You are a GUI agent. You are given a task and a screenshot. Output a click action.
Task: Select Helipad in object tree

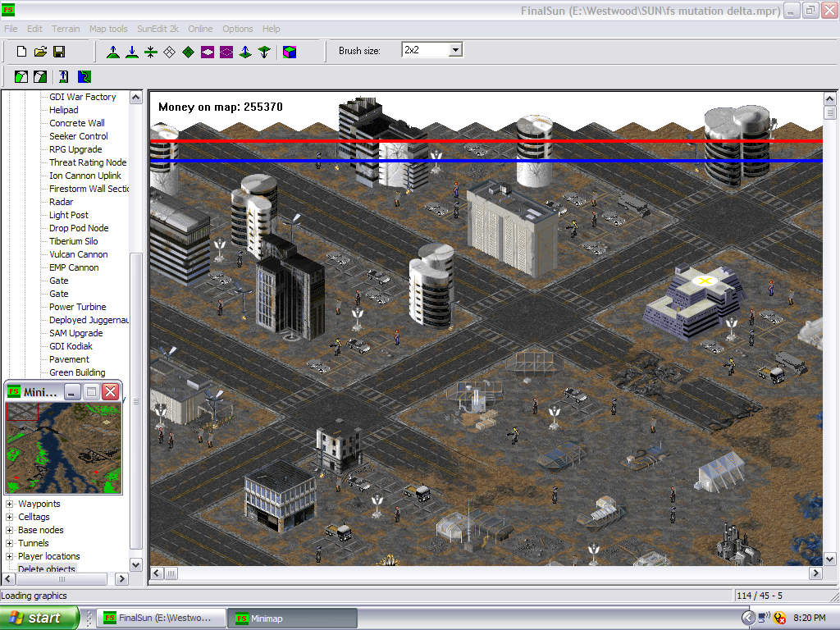[x=64, y=110]
